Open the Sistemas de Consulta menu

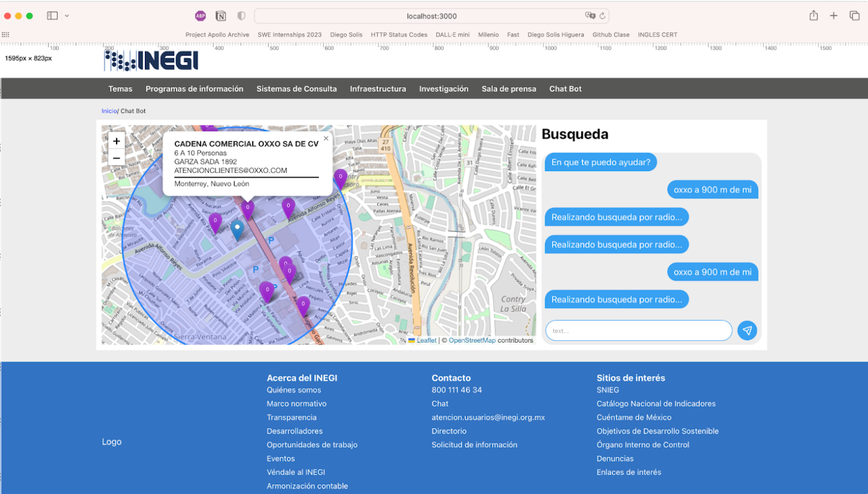tap(296, 89)
